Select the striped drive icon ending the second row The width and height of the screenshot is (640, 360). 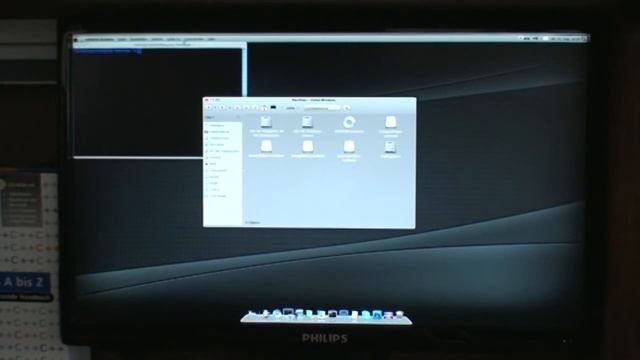(x=390, y=147)
